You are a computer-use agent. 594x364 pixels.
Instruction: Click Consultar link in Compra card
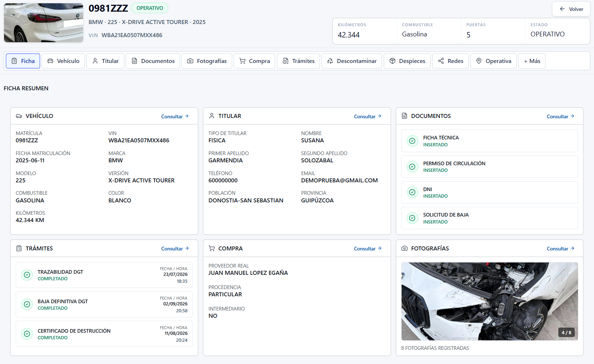(x=368, y=249)
